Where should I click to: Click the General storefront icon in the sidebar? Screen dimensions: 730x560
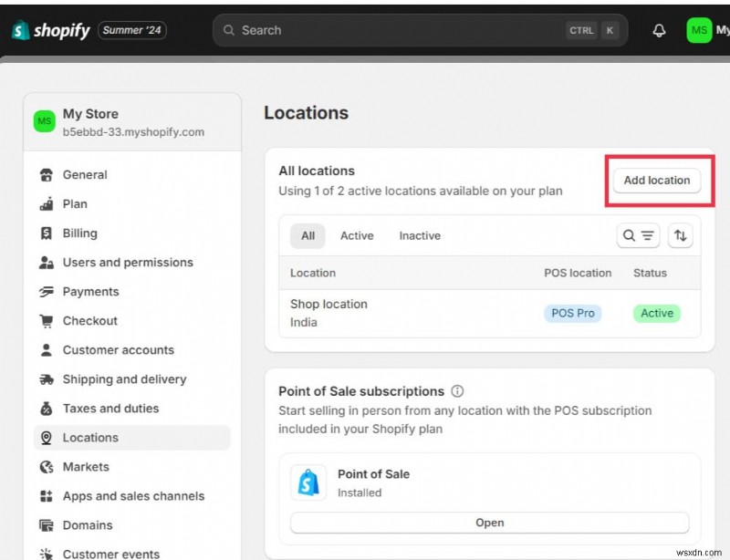tap(47, 175)
